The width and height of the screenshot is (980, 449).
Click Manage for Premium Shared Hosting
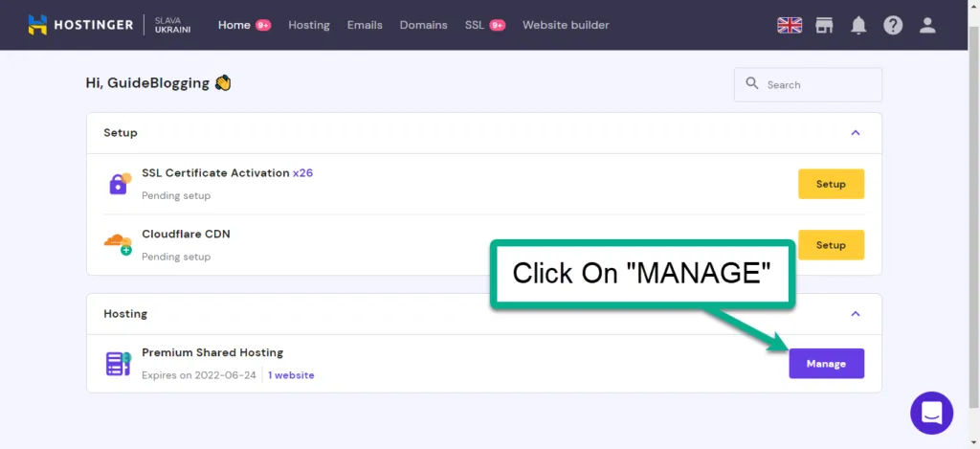click(x=826, y=364)
